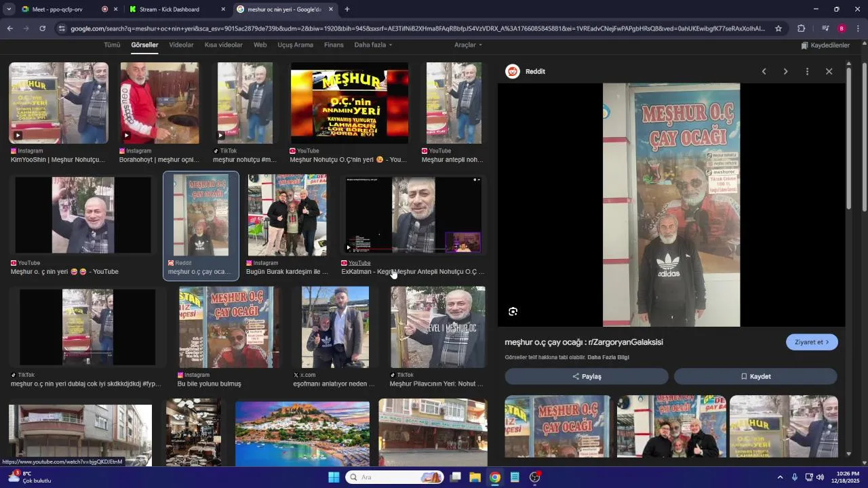Click the Kaydet save button
Image resolution: width=868 pixels, height=488 pixels.
pyautogui.click(x=755, y=376)
